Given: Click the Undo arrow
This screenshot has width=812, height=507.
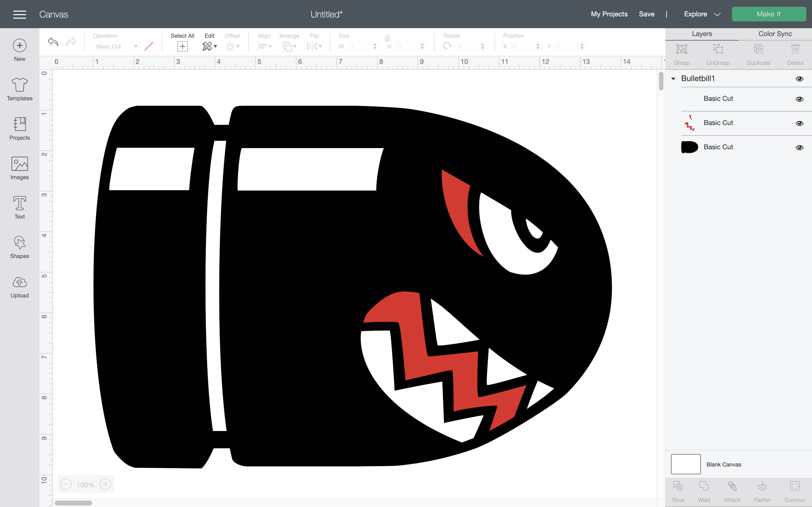Looking at the screenshot, I should coord(53,42).
